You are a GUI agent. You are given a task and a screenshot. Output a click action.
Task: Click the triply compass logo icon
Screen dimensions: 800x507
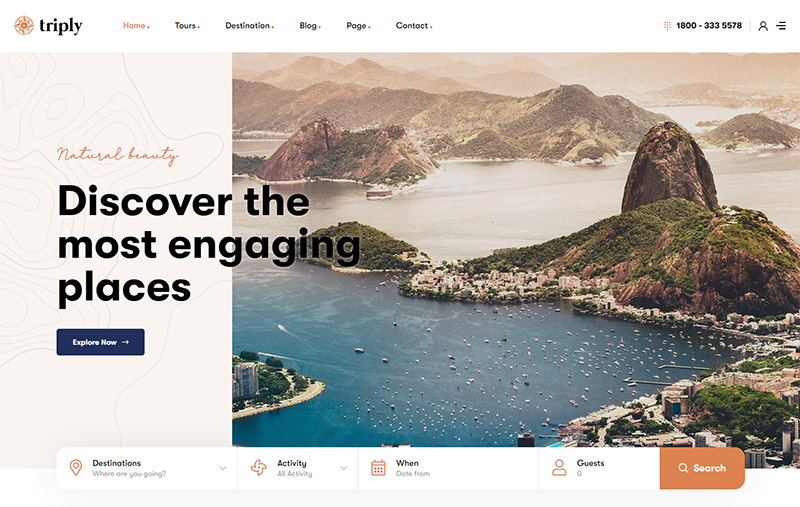point(24,26)
